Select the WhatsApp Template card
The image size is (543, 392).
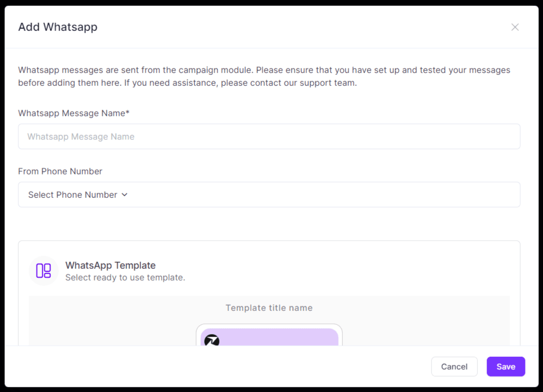269,271
